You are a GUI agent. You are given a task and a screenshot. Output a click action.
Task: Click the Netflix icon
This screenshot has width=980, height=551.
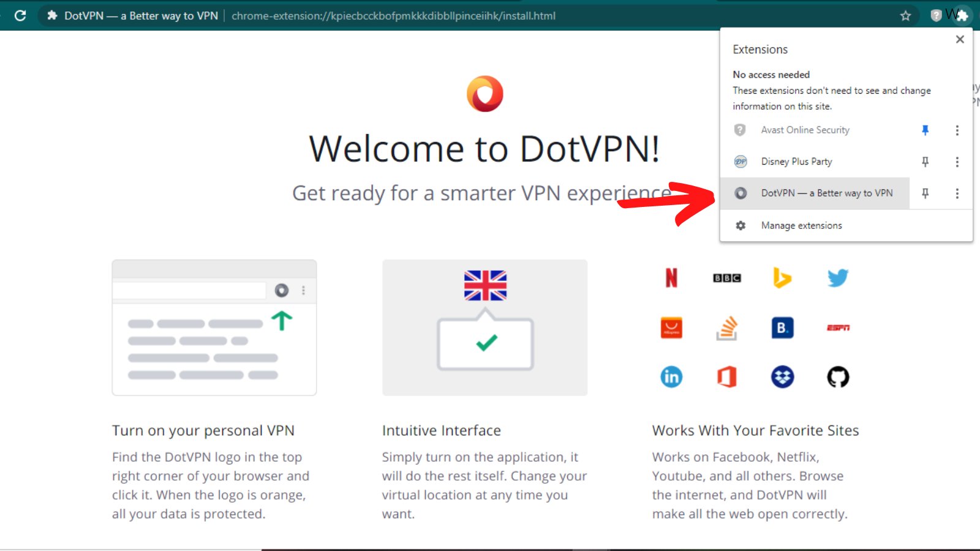click(671, 278)
